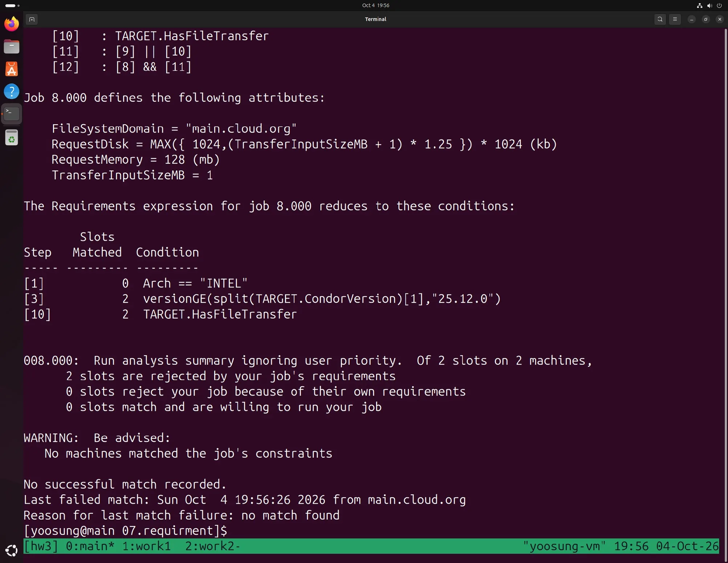Maximize or restore the Terminal window
The image size is (728, 563).
tap(705, 19)
